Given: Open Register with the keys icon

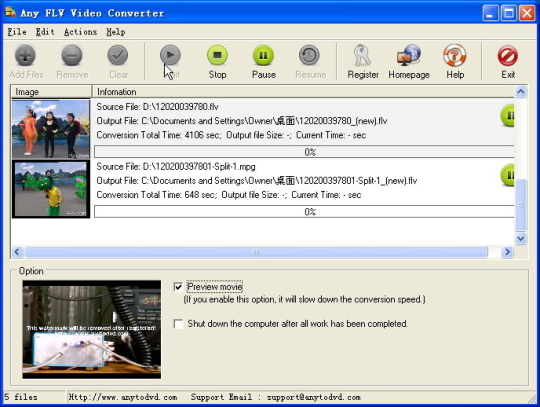Looking at the screenshot, I should pos(362,55).
